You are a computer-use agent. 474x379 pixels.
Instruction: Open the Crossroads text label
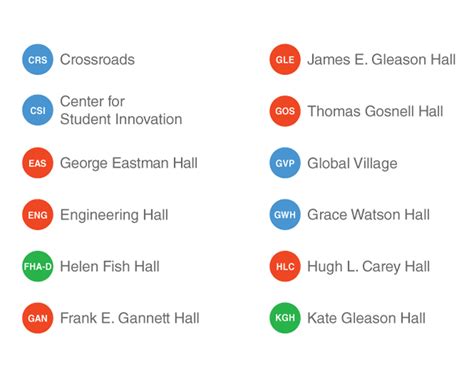97,60
